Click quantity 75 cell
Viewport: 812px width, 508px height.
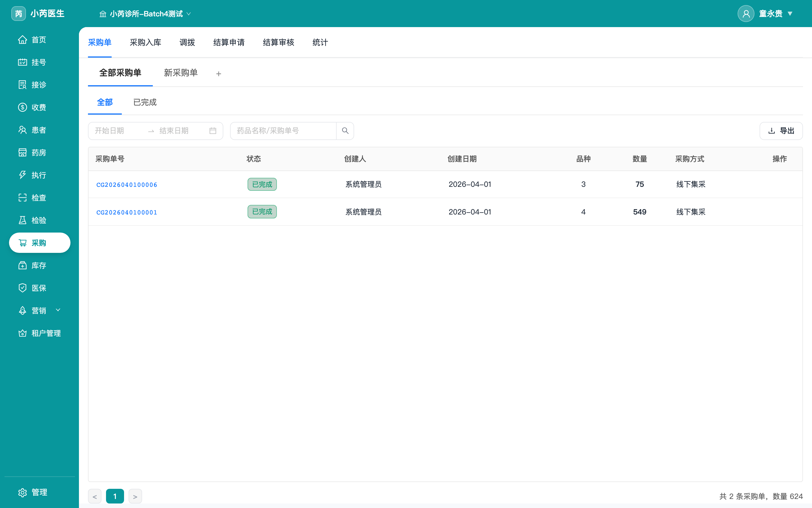click(639, 184)
